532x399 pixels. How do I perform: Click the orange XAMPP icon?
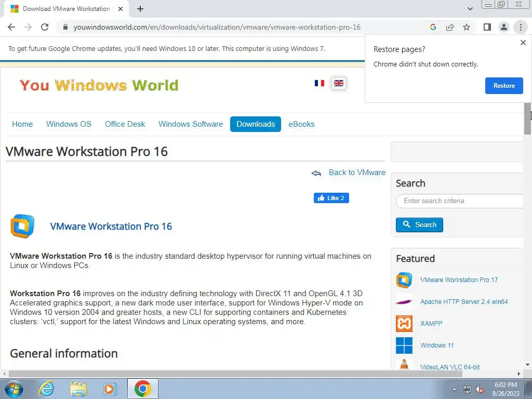404,323
